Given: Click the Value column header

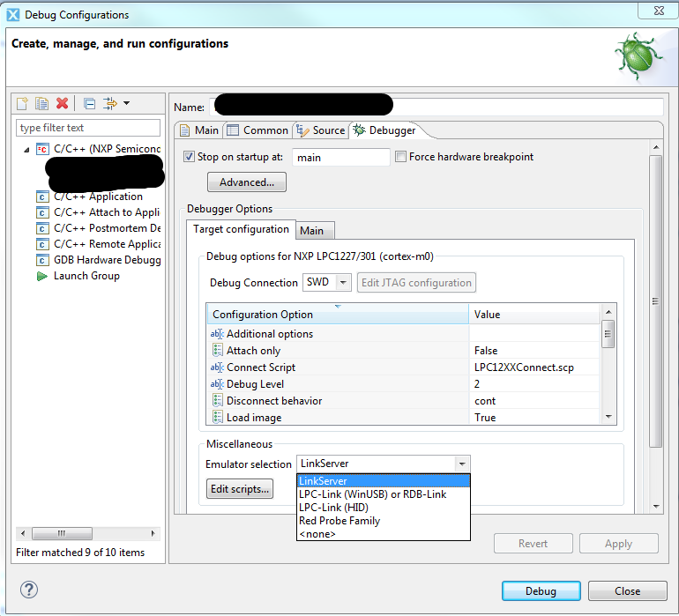Looking at the screenshot, I should (534, 315).
